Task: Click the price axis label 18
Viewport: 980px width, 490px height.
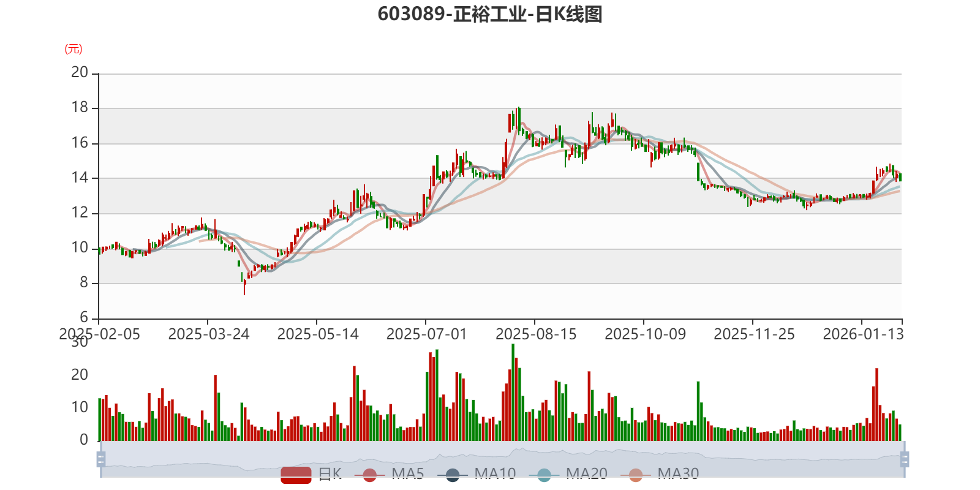Action: (x=80, y=108)
